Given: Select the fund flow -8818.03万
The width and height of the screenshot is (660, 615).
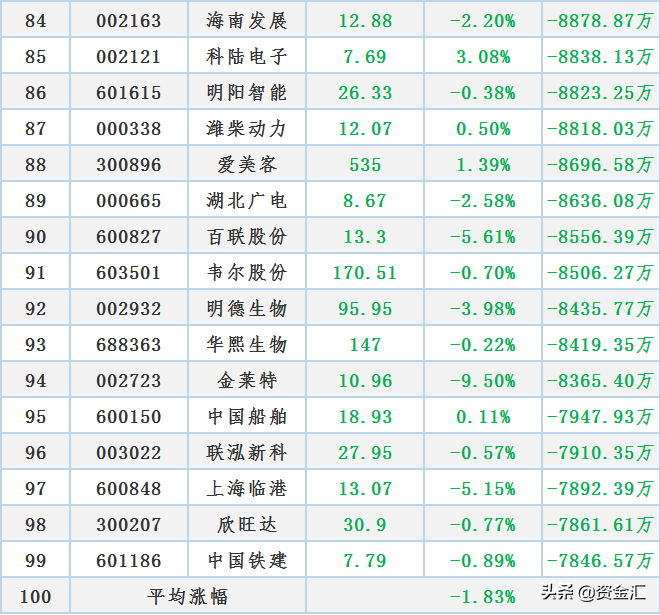Looking at the screenshot, I should pyautogui.click(x=600, y=129).
